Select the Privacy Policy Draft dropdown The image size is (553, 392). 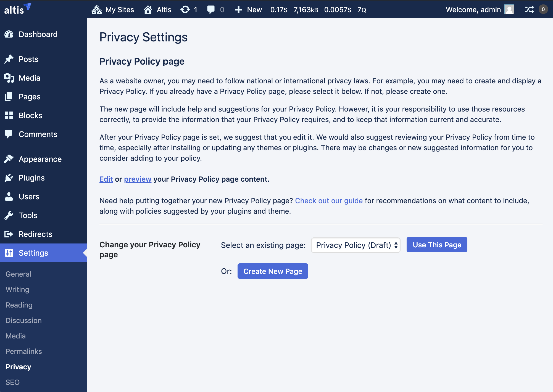[x=356, y=245]
